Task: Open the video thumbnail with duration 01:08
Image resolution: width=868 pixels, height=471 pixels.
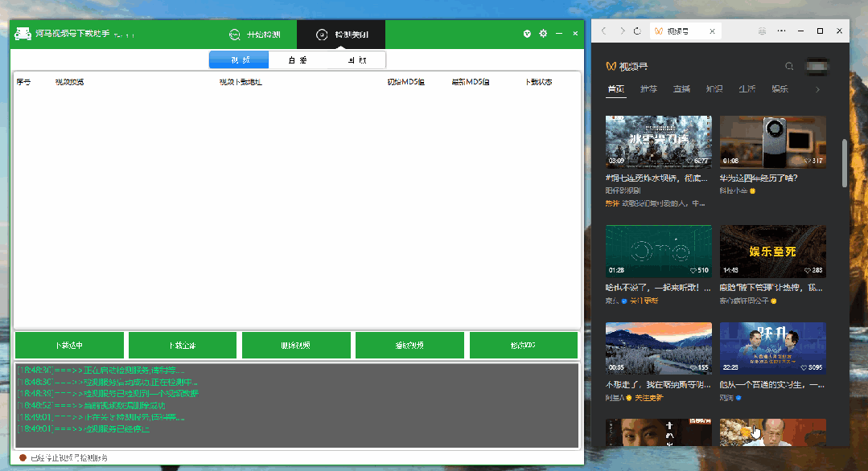Action: (x=773, y=141)
